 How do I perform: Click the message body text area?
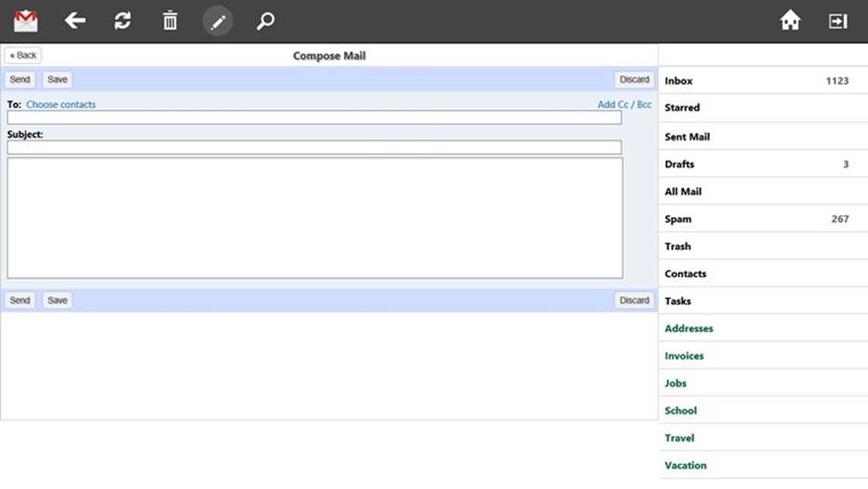coord(314,218)
